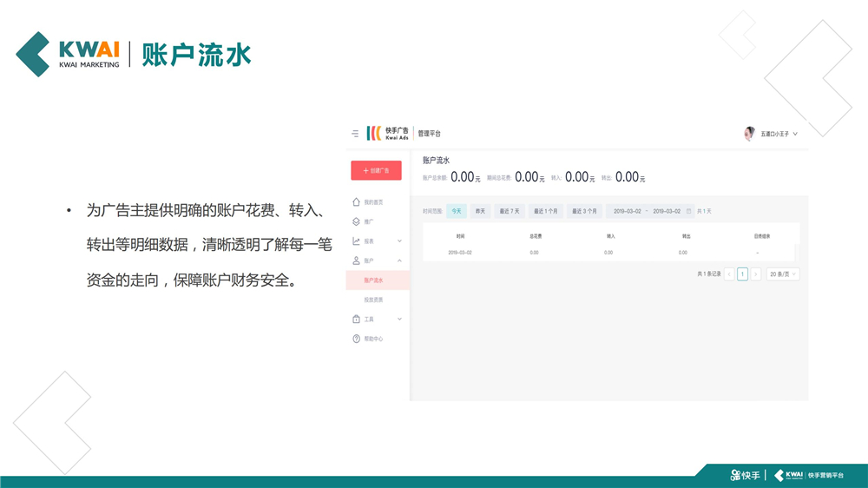Click the chart icon beside 报表
The height and width of the screenshot is (488, 868).
(x=356, y=241)
